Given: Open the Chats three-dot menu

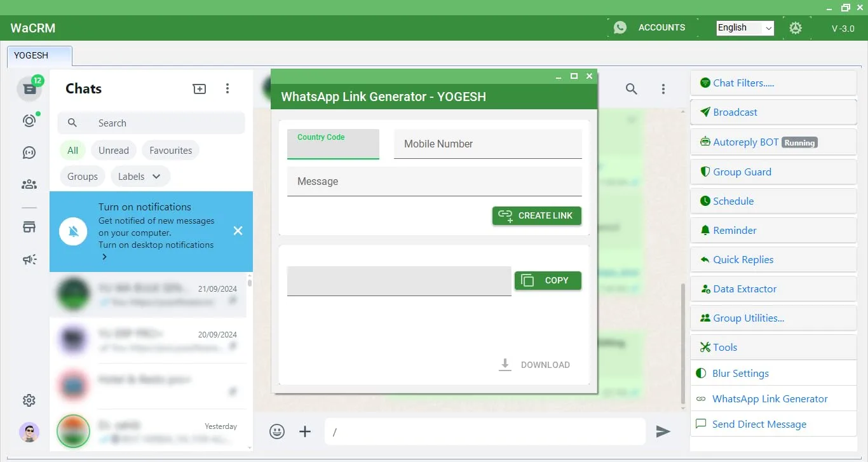Looking at the screenshot, I should pyautogui.click(x=227, y=89).
